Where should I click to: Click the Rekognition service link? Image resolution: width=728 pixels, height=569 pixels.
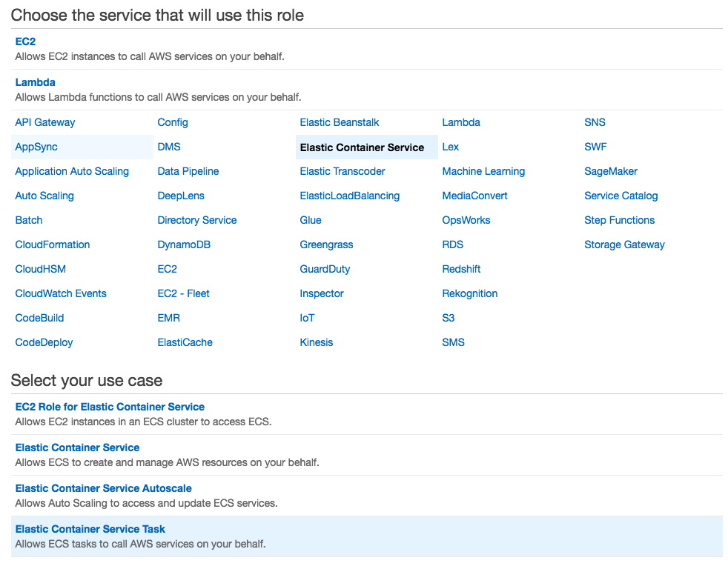[470, 293]
